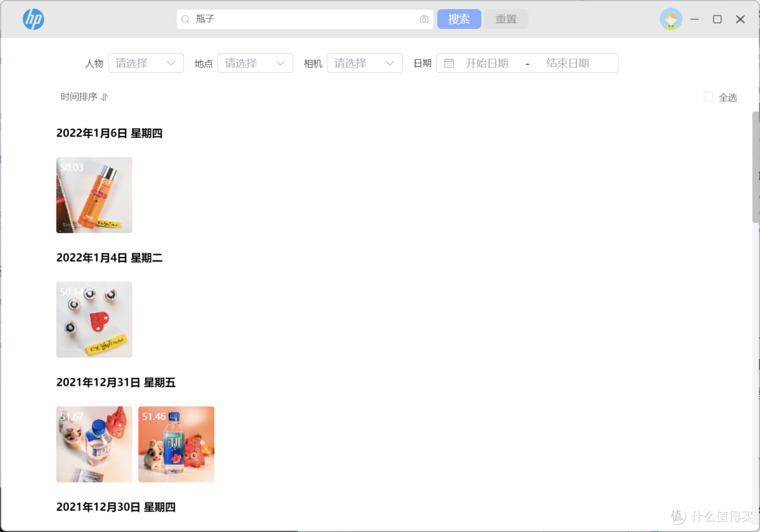The image size is (760, 532).
Task: Open the 相机 dropdown
Action: [x=365, y=63]
